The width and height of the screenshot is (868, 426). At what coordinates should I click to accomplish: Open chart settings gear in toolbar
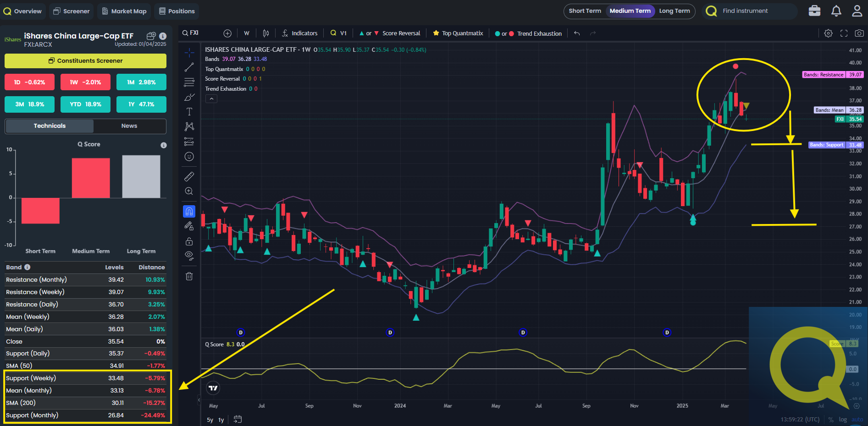(828, 33)
